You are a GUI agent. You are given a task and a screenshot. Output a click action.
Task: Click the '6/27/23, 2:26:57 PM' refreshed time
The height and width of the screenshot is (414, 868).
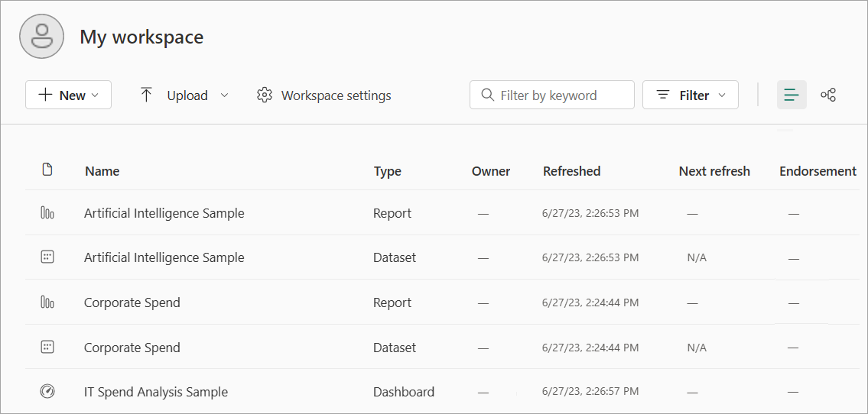(x=590, y=391)
